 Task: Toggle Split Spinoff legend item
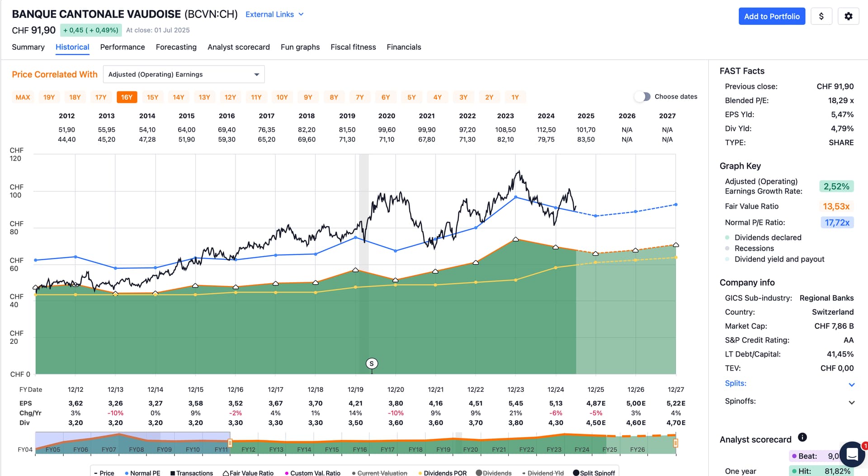point(594,472)
